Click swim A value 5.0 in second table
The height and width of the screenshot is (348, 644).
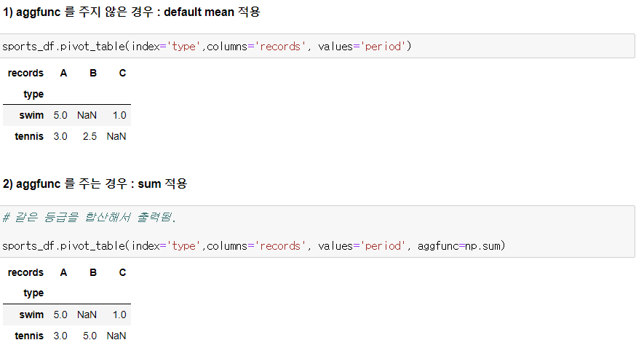pyautogui.click(x=60, y=315)
